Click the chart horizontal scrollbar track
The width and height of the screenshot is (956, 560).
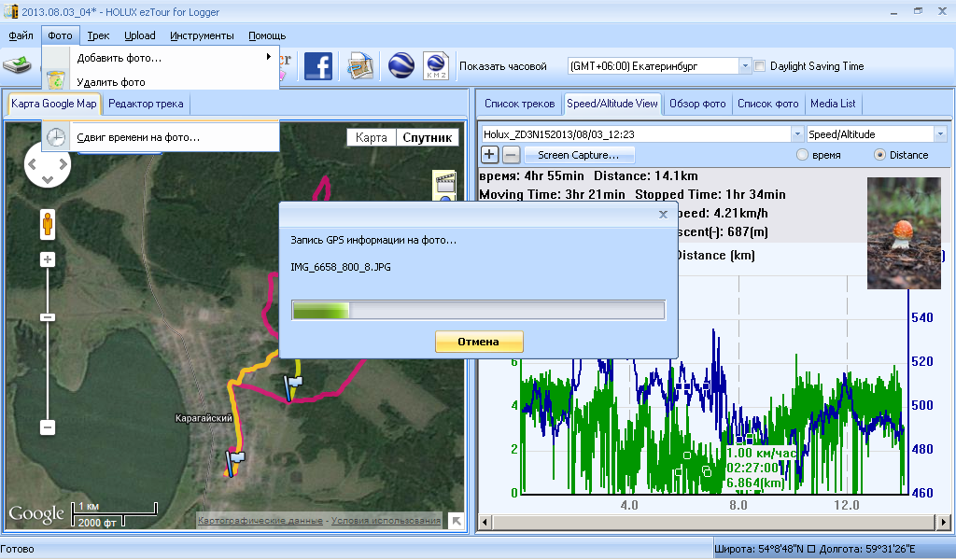(x=713, y=522)
